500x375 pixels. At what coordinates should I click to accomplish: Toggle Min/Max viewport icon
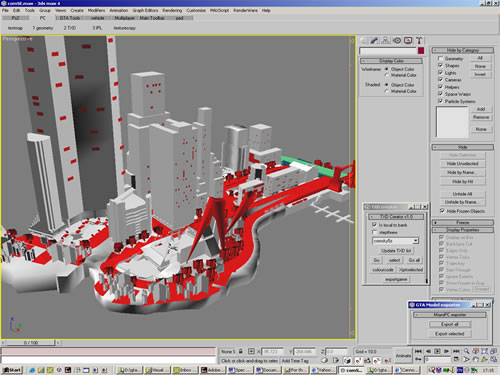[x=493, y=360]
